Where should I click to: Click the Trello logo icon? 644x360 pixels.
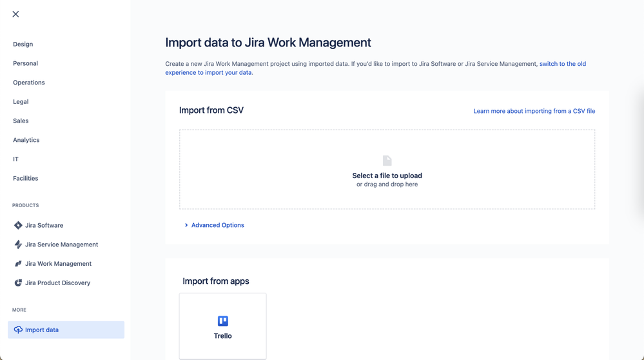click(x=222, y=321)
